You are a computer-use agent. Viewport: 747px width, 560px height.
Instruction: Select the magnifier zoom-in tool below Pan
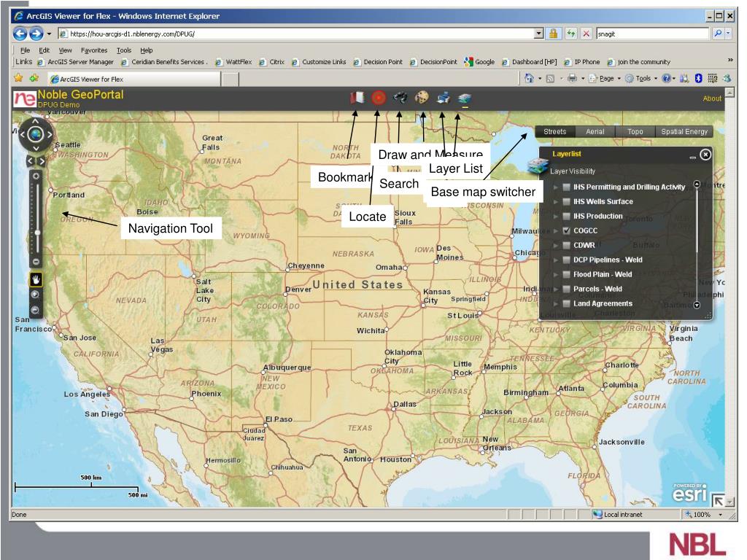[35, 295]
